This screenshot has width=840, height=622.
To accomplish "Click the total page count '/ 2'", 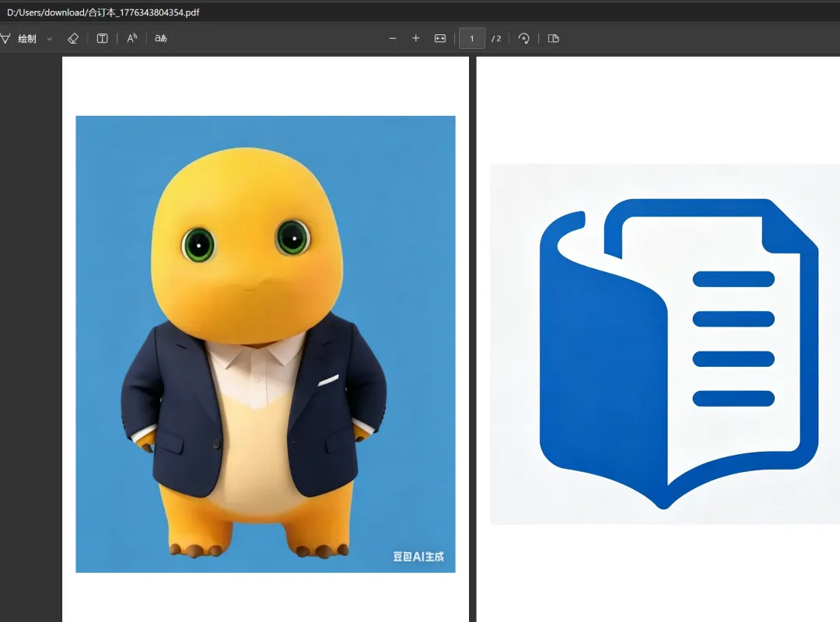I will tap(496, 39).
